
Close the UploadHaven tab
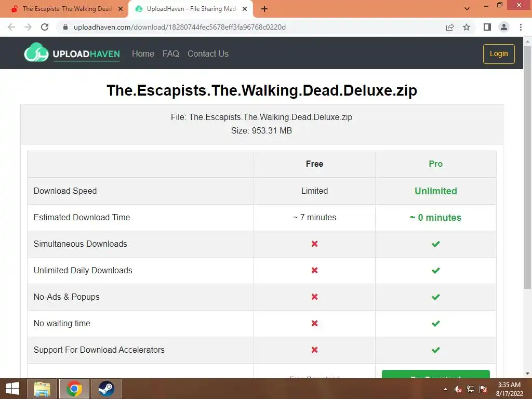point(245,9)
